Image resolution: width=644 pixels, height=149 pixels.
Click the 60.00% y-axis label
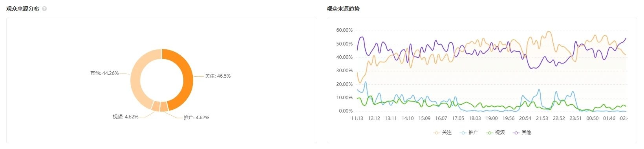click(x=344, y=30)
